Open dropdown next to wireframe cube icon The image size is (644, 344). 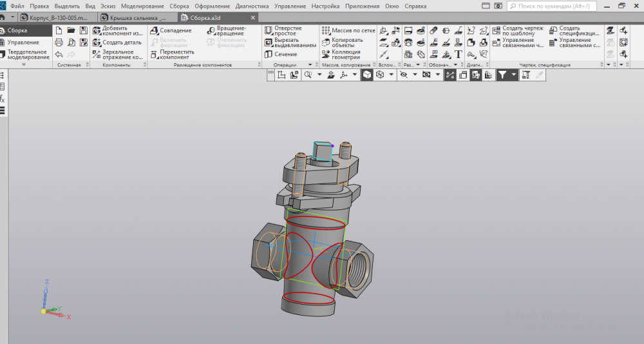tap(392, 75)
